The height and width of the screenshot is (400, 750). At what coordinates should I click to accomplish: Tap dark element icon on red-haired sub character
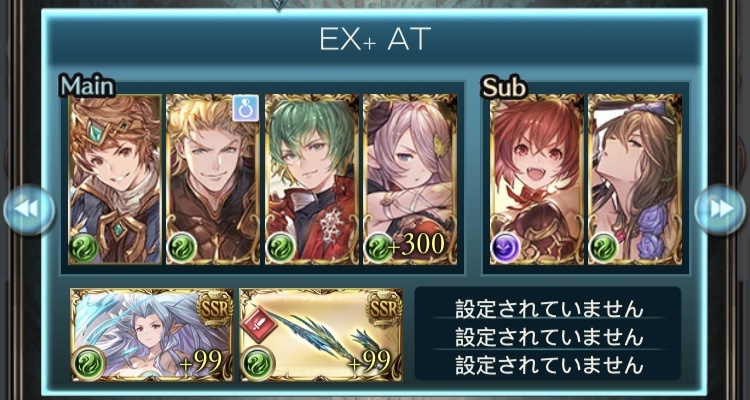(506, 247)
